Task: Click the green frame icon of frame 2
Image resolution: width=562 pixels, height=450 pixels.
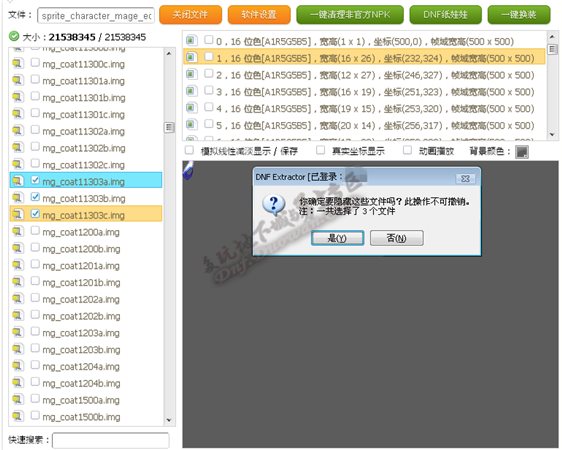Action: point(191,74)
